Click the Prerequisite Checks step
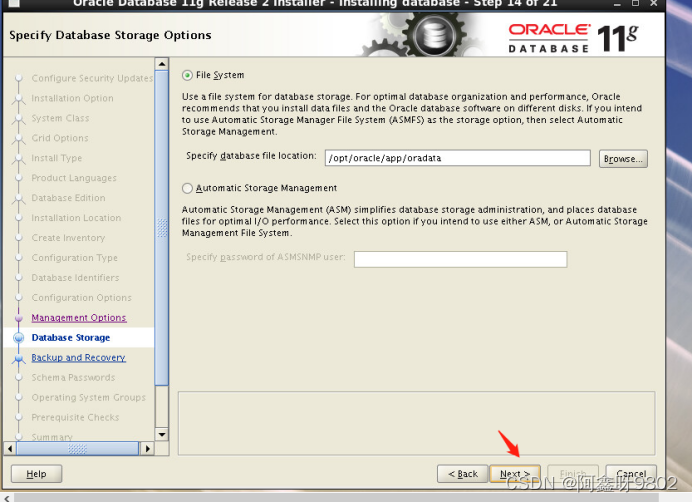 [x=75, y=417]
